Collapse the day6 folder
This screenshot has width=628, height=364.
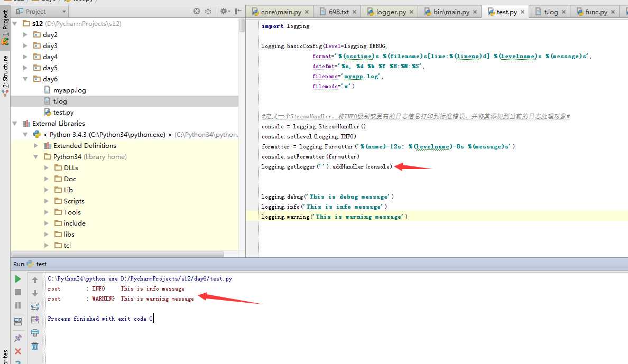point(25,79)
